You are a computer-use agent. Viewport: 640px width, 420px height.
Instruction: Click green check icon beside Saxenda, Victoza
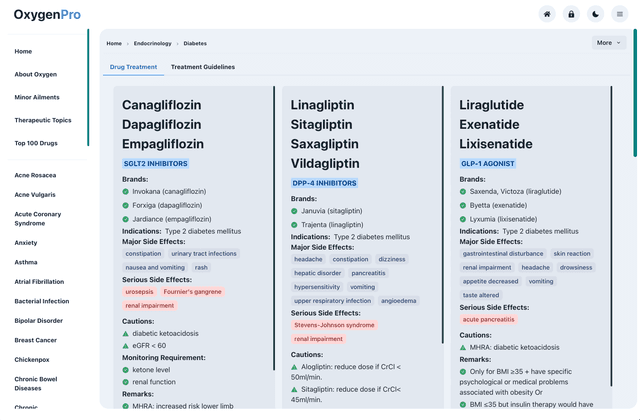tap(462, 191)
